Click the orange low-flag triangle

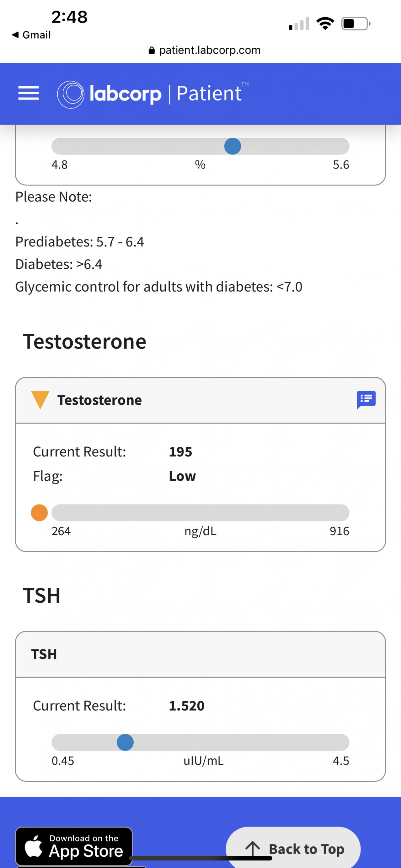click(40, 400)
